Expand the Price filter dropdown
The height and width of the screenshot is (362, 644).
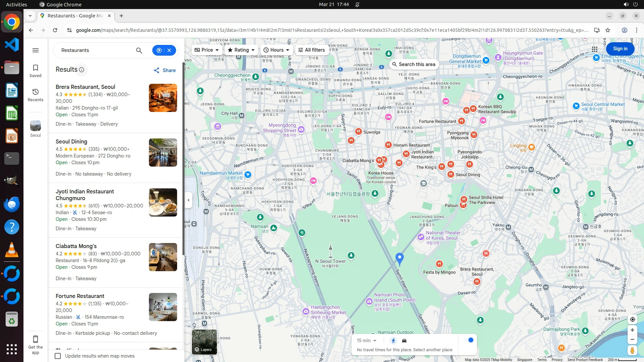pyautogui.click(x=207, y=50)
